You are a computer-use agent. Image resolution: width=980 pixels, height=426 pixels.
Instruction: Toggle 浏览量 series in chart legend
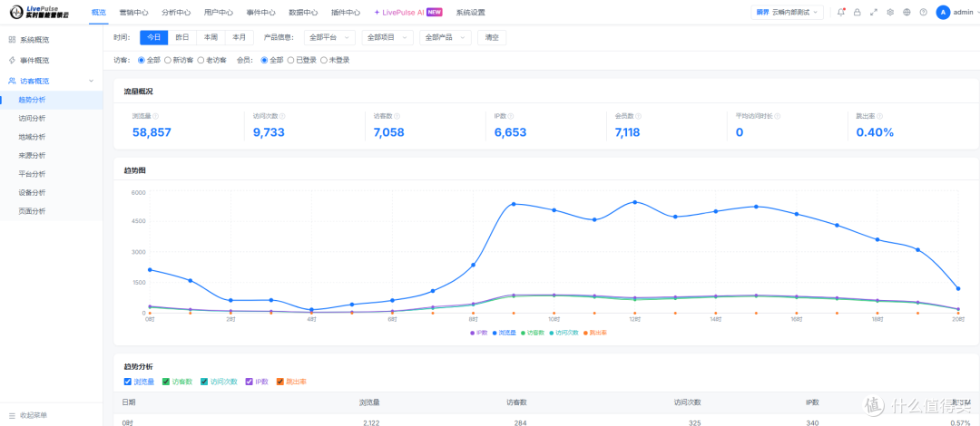tap(504, 333)
